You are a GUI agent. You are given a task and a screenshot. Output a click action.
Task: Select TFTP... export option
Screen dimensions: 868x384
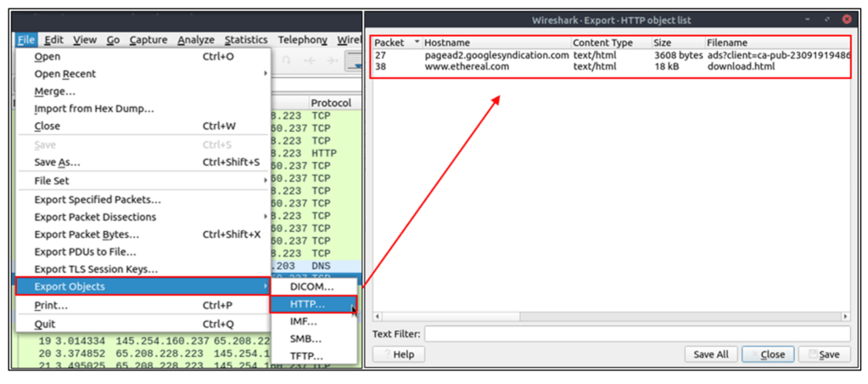306,356
